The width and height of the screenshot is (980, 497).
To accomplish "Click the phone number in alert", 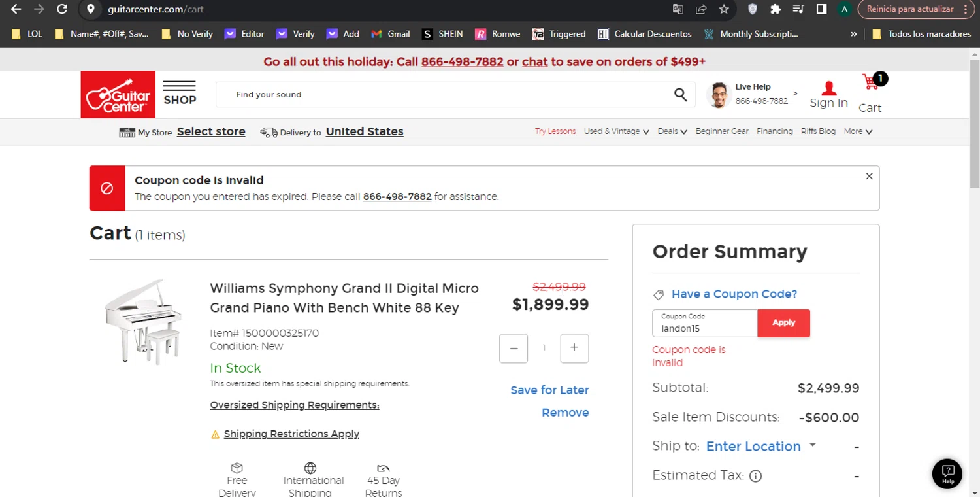I will [x=397, y=197].
